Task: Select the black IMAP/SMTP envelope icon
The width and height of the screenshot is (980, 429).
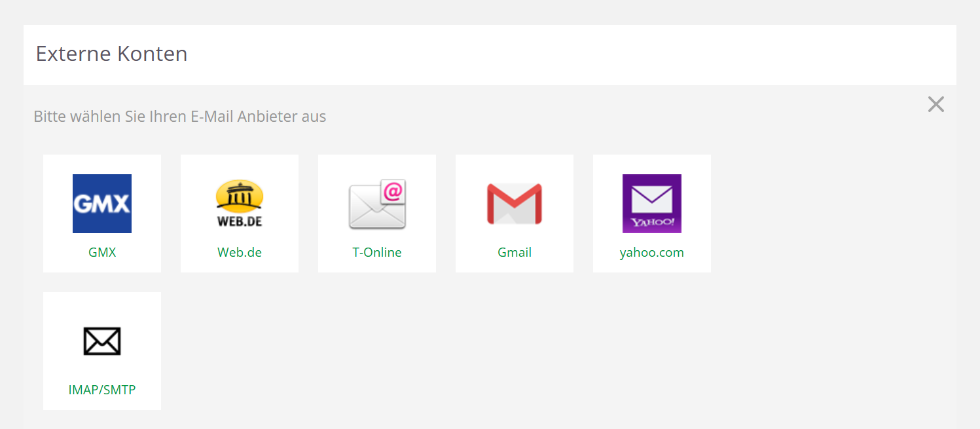Action: coord(102,341)
